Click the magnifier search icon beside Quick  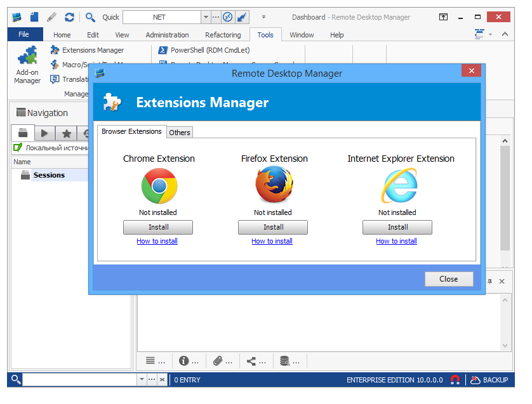[90, 17]
